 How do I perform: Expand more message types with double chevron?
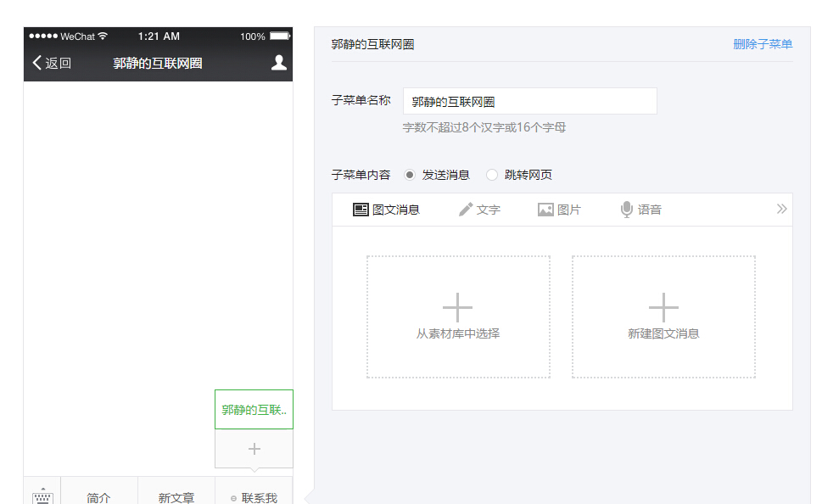[781, 210]
